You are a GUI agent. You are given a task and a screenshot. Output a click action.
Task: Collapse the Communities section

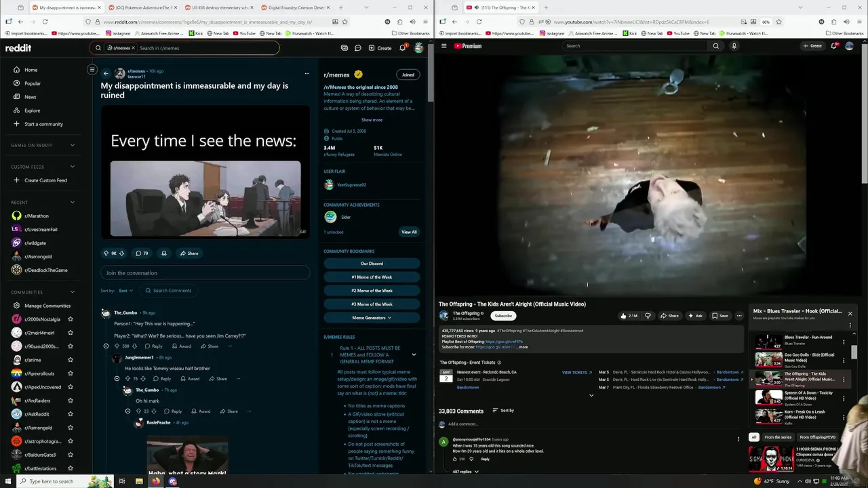(x=73, y=292)
